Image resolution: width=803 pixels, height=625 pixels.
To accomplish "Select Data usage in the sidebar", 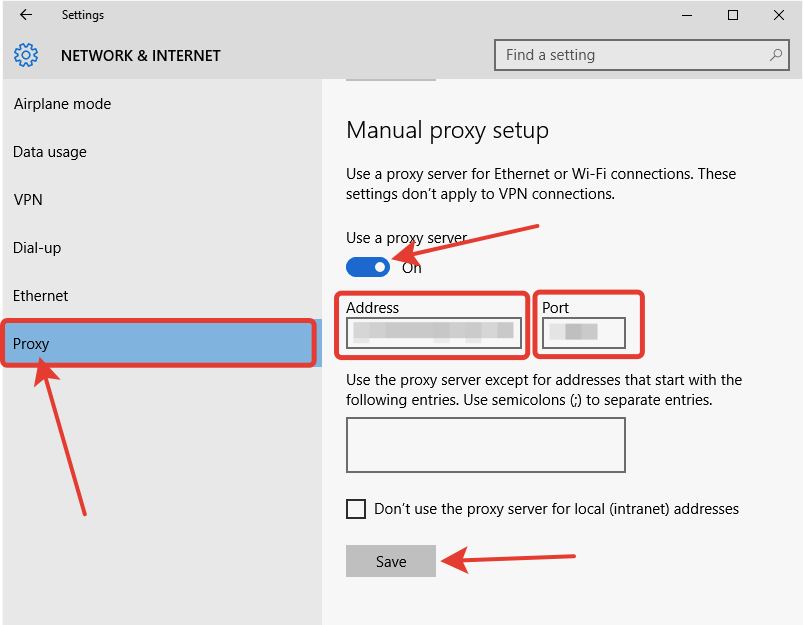I will tap(50, 152).
